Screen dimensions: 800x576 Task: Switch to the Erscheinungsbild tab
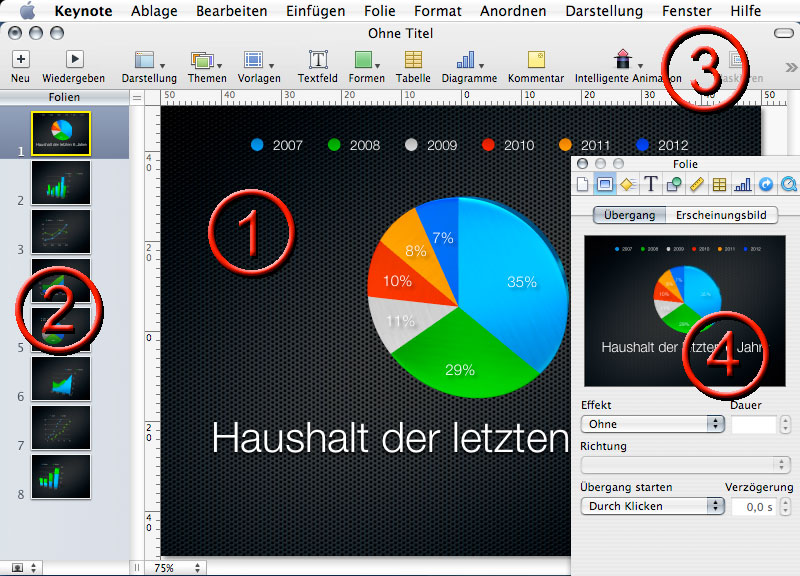722,214
